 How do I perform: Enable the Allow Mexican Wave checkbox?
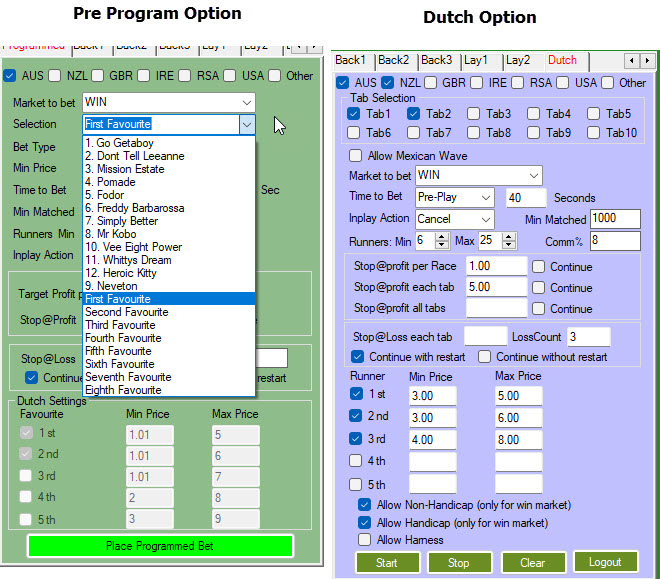pos(355,156)
